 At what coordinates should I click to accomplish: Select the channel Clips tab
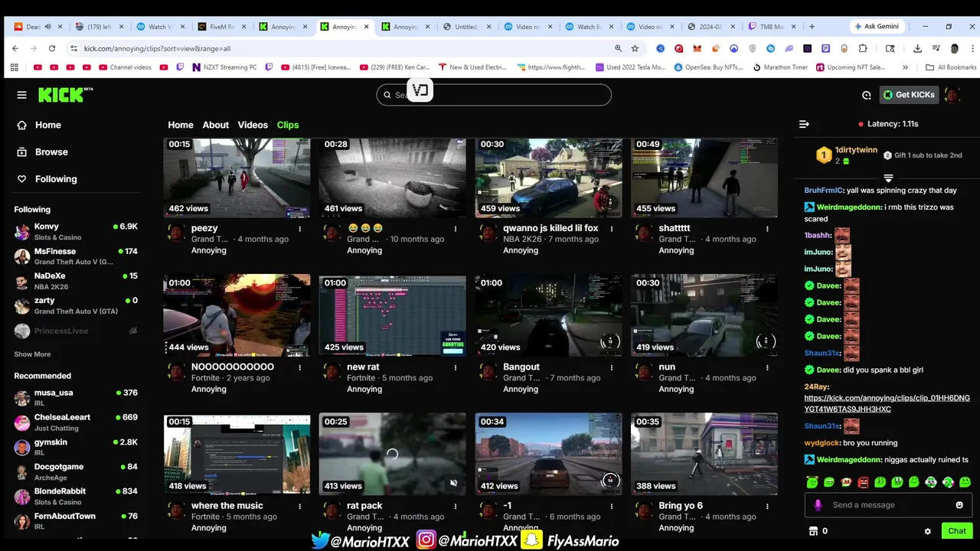(x=288, y=125)
